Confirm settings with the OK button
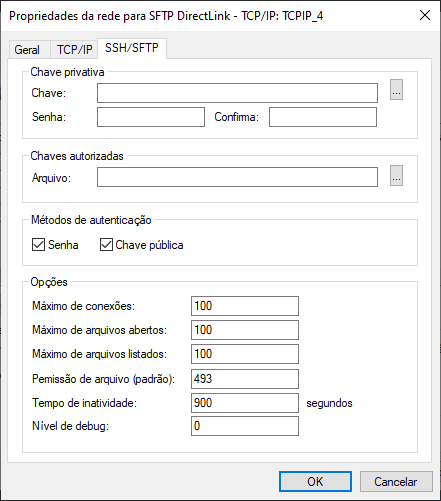The width and height of the screenshot is (441, 501). tap(315, 481)
